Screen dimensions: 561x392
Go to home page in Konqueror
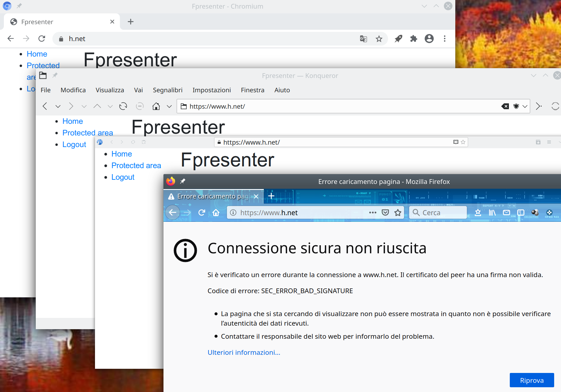[156, 106]
